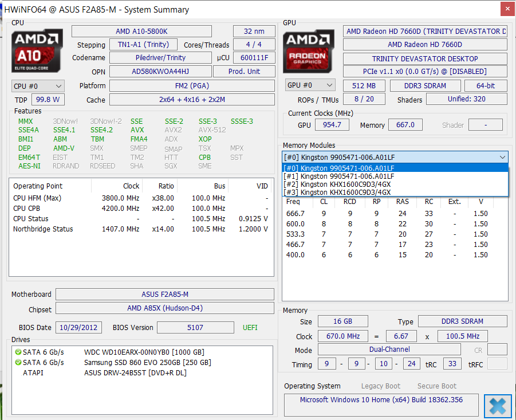This screenshot has height=420, width=516.
Task: Click the CPU CPB operating point row
Action: (141, 209)
